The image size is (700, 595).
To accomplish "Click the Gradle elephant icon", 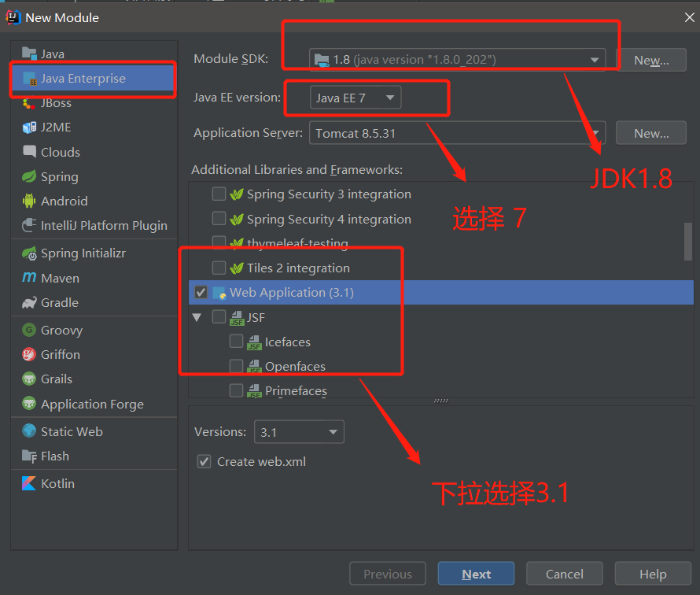I will pyautogui.click(x=29, y=303).
